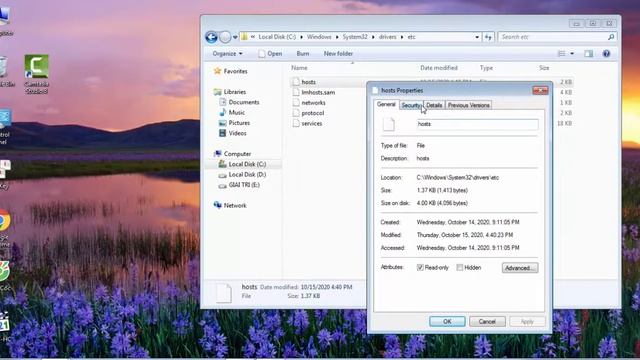Select Favorites in the navigation pane
This screenshot has height=360, width=640.
(x=235, y=71)
